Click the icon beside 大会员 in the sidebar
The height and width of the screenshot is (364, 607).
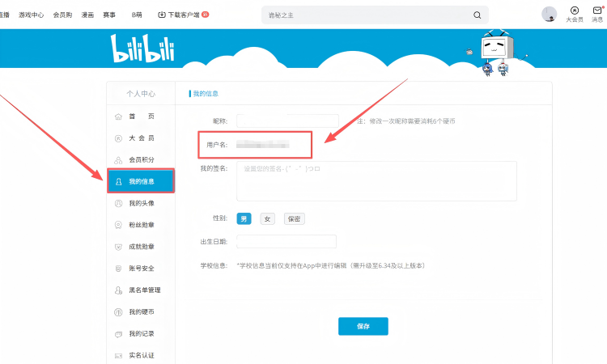pos(118,138)
